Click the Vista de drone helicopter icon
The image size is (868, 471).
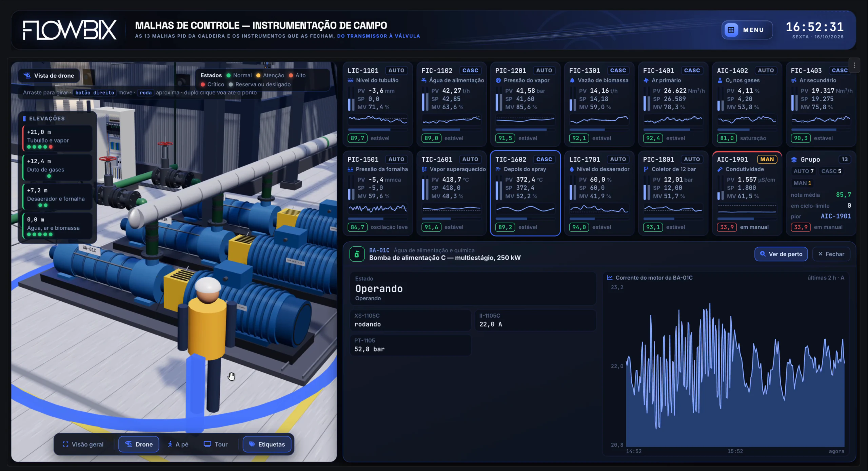(x=27, y=75)
